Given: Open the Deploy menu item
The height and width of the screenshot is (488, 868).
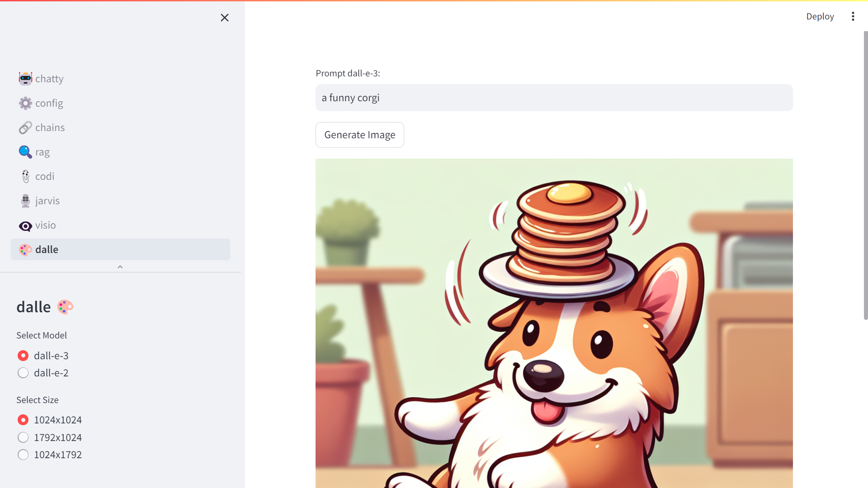Looking at the screenshot, I should click(x=820, y=16).
